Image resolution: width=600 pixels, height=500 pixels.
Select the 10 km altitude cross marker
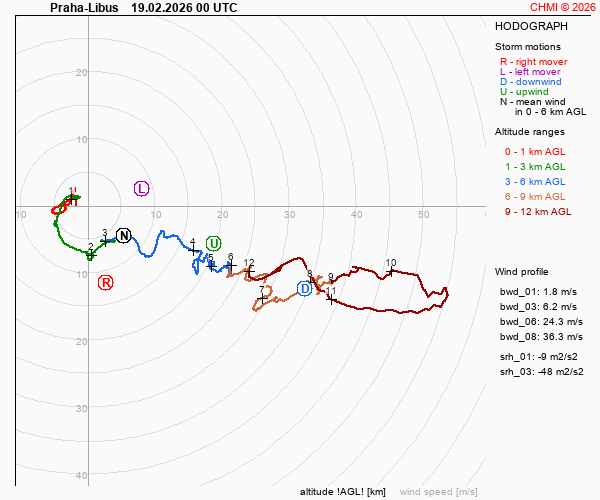click(391, 271)
